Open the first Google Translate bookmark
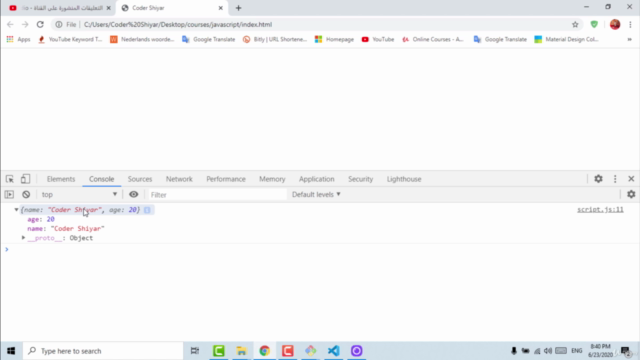This screenshot has width=640, height=360. [209, 39]
